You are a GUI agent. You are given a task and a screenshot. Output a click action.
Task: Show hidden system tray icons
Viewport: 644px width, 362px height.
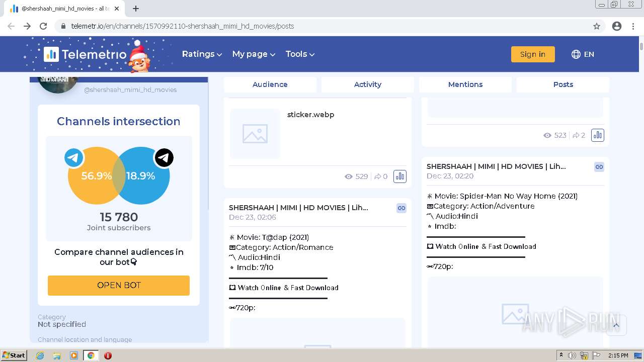(x=561, y=355)
